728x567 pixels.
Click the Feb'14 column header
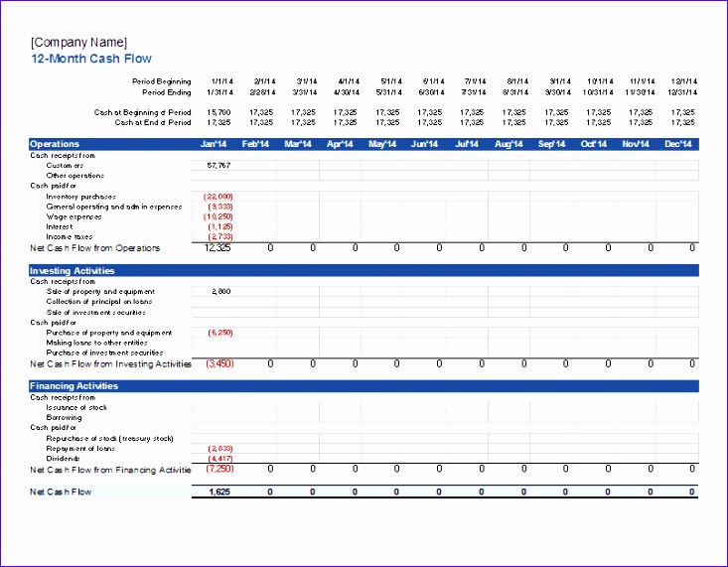[x=255, y=144]
